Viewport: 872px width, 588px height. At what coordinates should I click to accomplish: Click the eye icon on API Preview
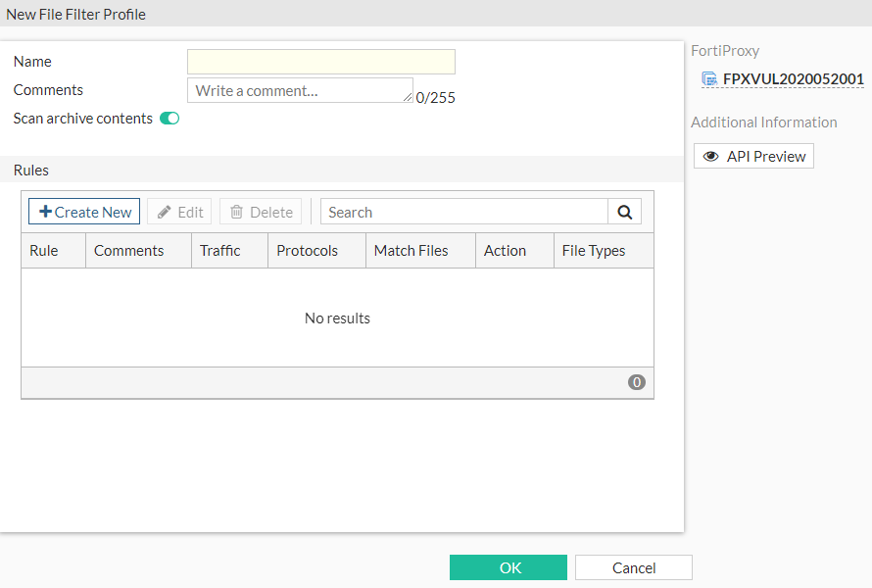[710, 155]
